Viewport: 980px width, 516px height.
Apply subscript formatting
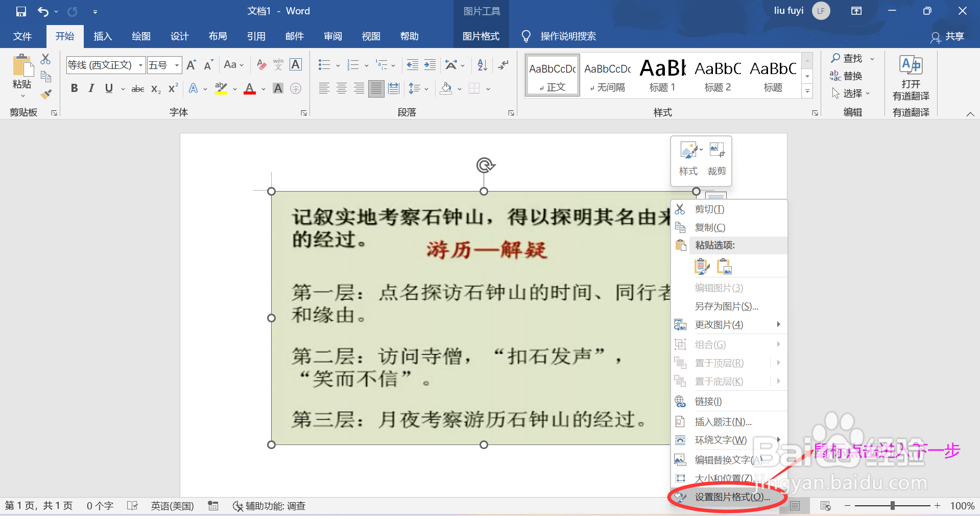pyautogui.click(x=154, y=89)
